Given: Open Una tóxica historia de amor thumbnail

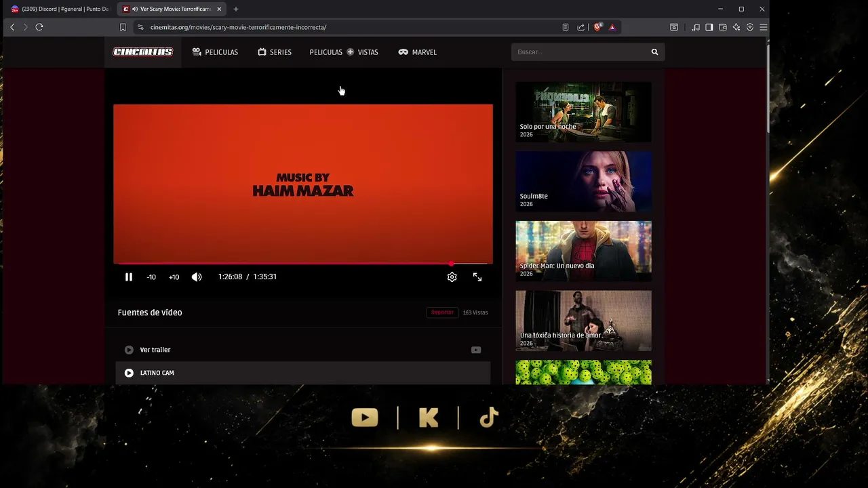Looking at the screenshot, I should [x=583, y=321].
